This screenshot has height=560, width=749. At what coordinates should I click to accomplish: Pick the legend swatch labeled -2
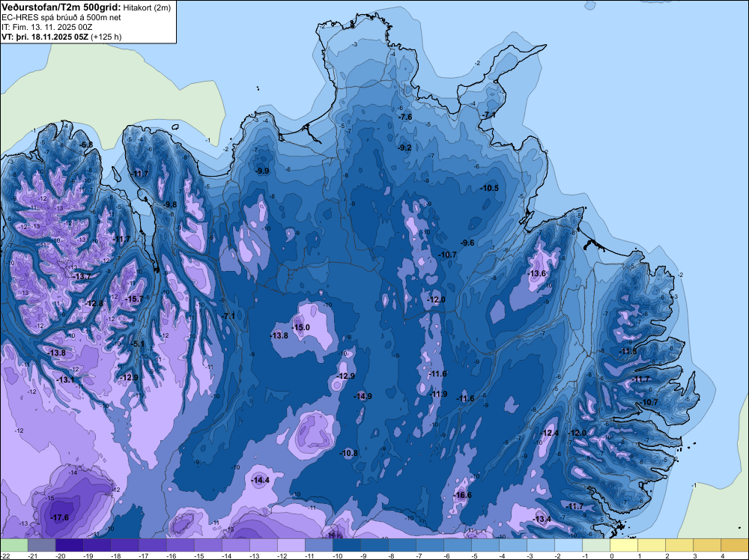pos(568,545)
